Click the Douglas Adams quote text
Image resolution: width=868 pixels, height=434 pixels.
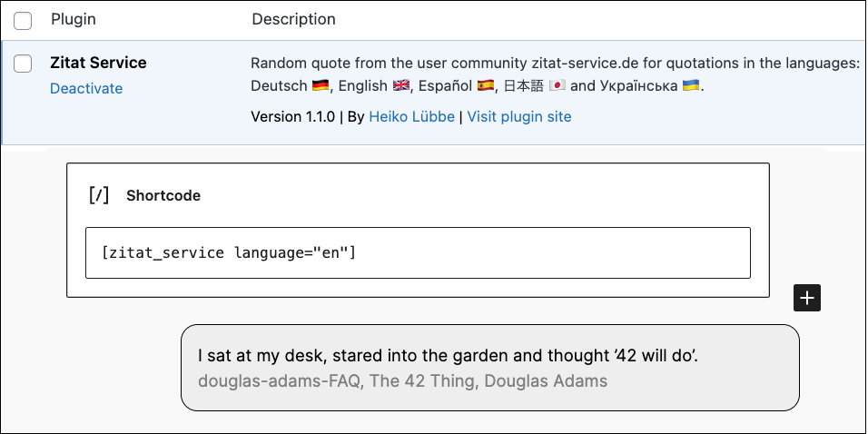tap(448, 355)
